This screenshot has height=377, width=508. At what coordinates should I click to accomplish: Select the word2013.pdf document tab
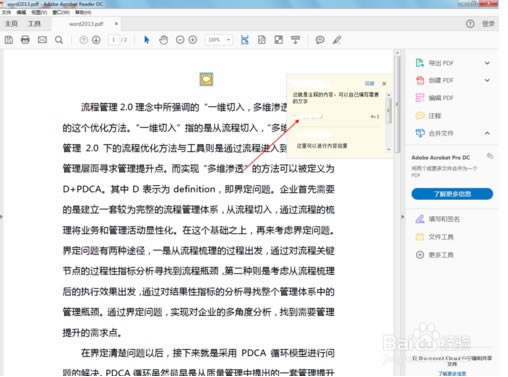tap(86, 24)
